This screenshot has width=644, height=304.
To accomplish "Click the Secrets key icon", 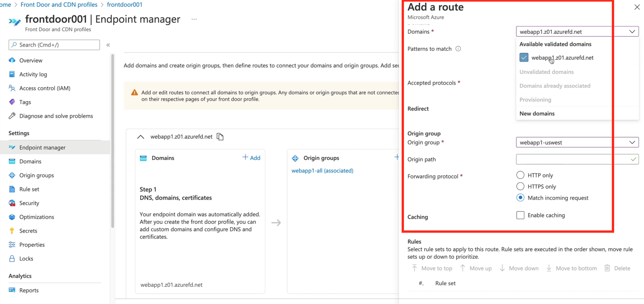I will click(x=12, y=231).
